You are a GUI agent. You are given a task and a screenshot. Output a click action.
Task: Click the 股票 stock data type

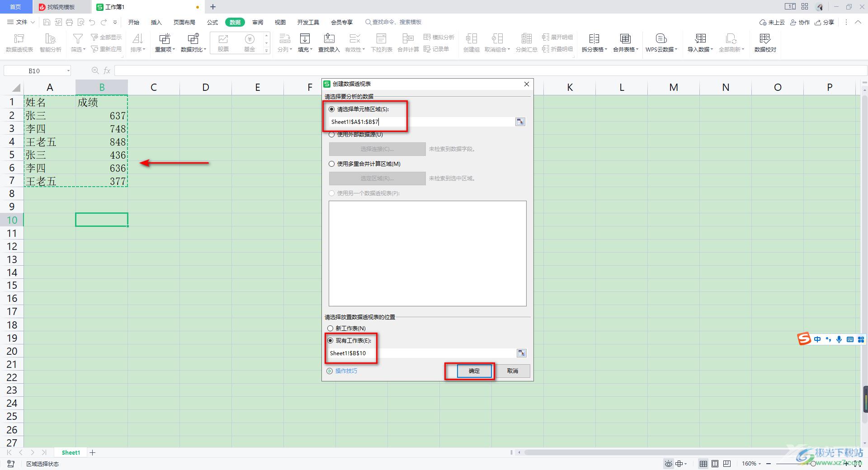click(x=223, y=43)
